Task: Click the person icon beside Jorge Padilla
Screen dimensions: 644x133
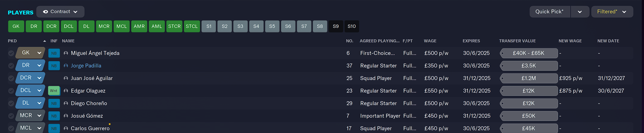Action: [66, 66]
